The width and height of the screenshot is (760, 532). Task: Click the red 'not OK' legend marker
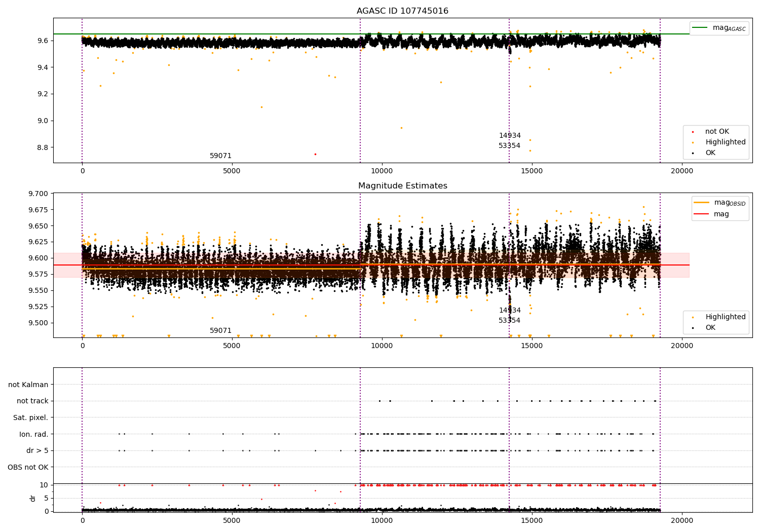pyautogui.click(x=693, y=132)
